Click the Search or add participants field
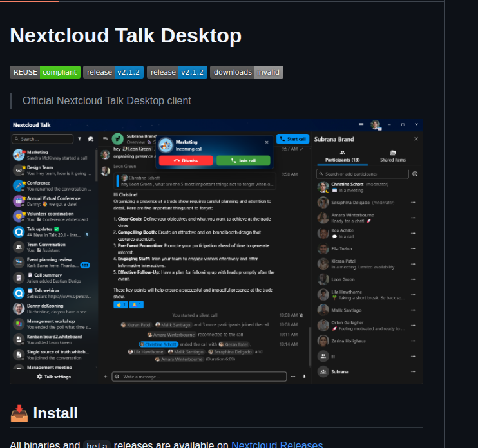478x448 pixels. tap(363, 174)
